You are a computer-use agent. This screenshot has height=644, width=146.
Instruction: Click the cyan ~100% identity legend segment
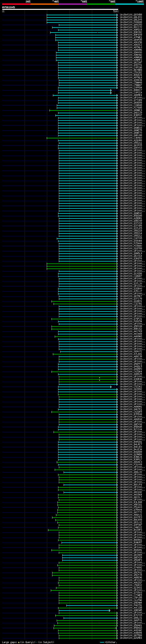130,4
